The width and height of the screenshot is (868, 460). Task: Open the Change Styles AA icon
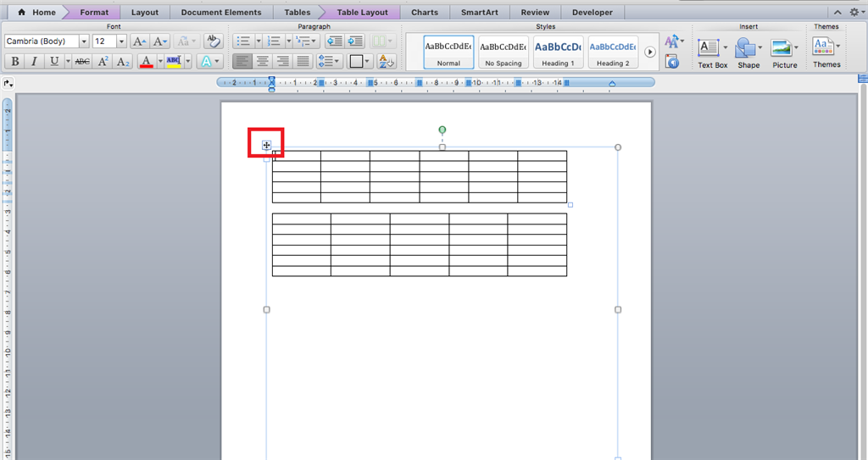[x=672, y=42]
